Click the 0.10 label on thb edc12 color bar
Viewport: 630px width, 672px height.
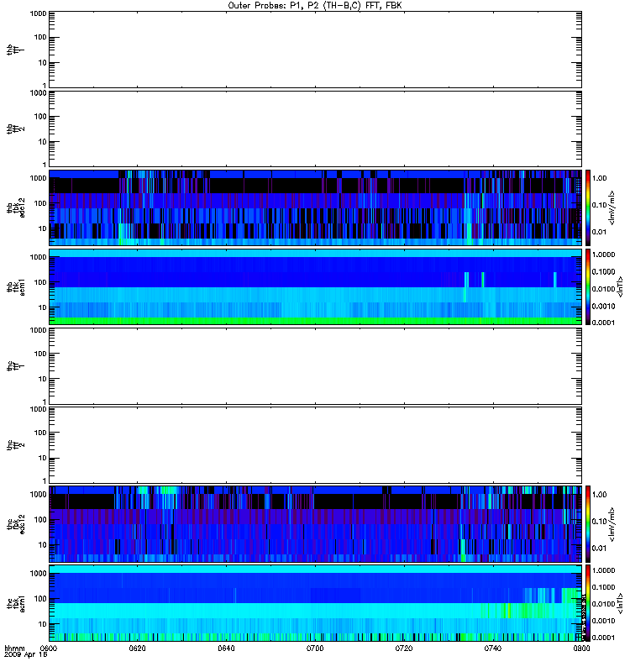tap(599, 205)
